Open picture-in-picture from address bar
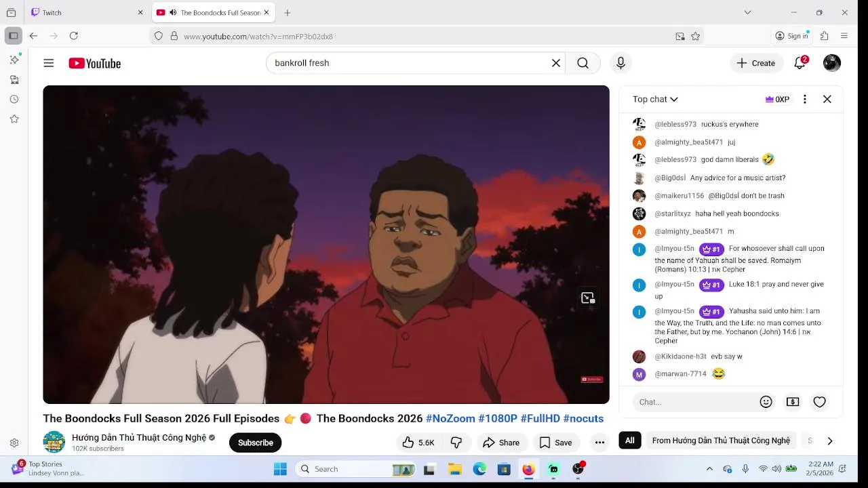 click(x=680, y=37)
